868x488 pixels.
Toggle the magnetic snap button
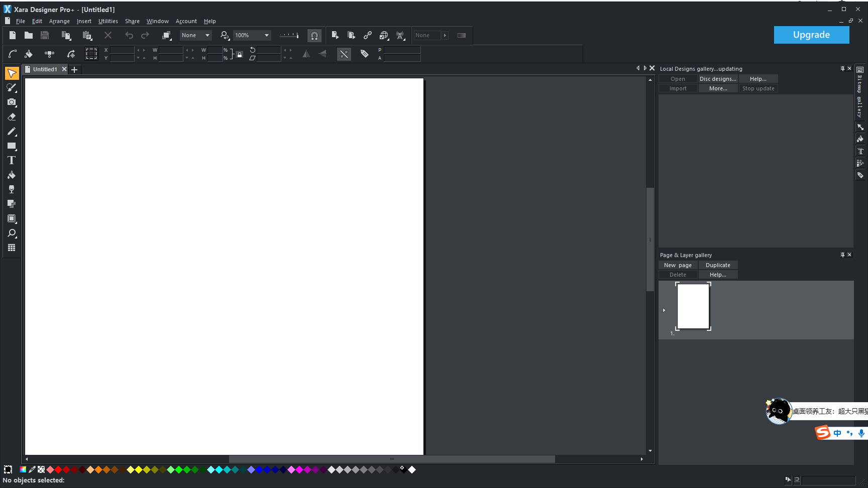click(314, 36)
